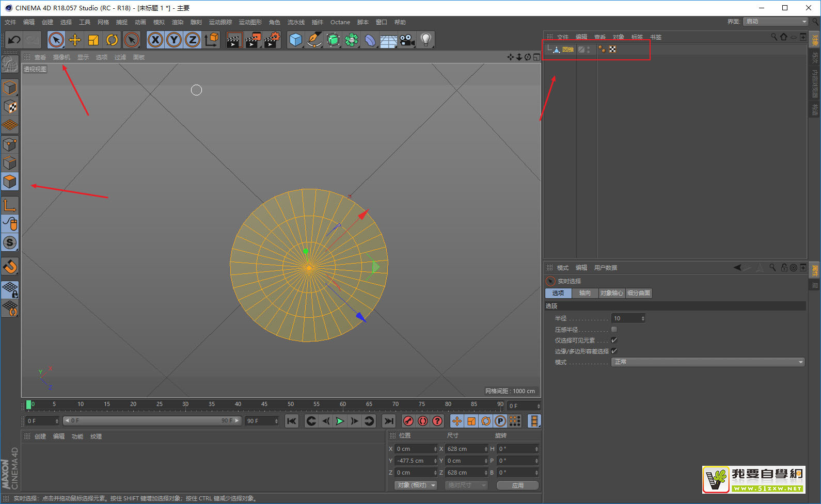Viewport: 821px width, 504px height.
Task: Click the Y position field with -477.5 cm
Action: [414, 461]
